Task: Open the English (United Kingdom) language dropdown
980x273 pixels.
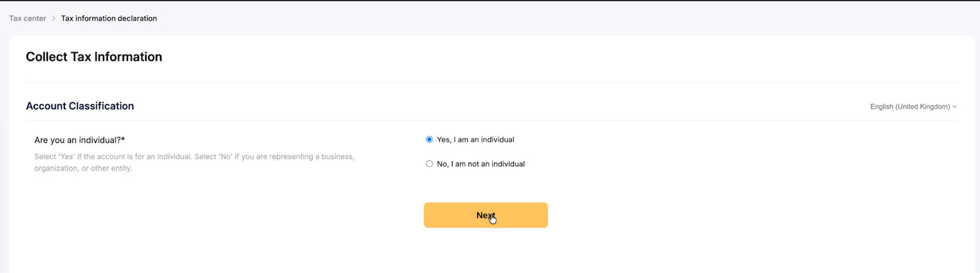Action: click(x=910, y=107)
